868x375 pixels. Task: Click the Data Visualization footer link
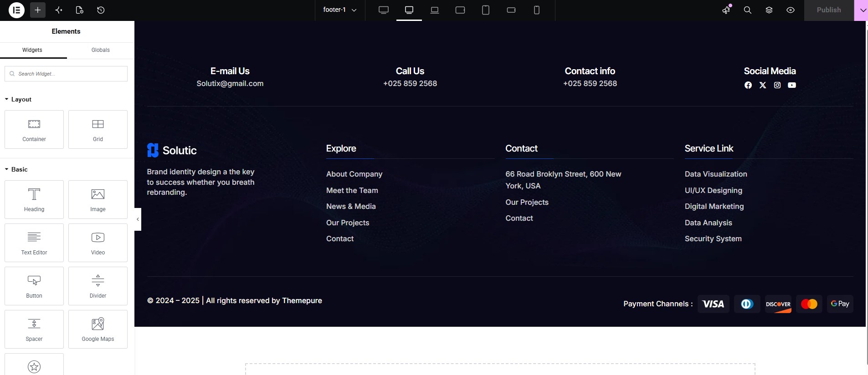tap(716, 174)
